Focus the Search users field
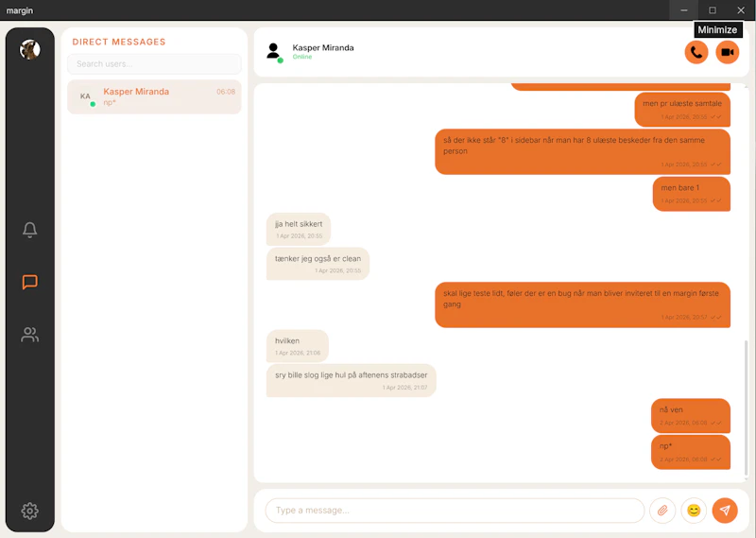 pos(154,63)
